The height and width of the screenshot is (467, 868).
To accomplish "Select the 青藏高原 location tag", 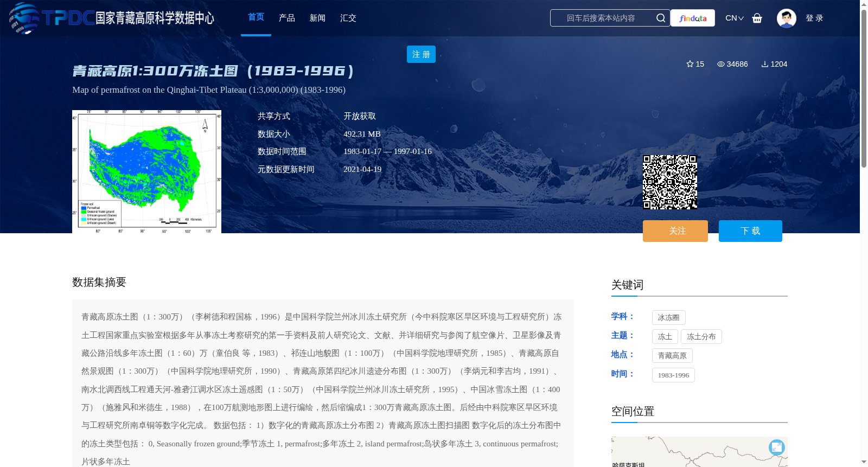I will [672, 355].
